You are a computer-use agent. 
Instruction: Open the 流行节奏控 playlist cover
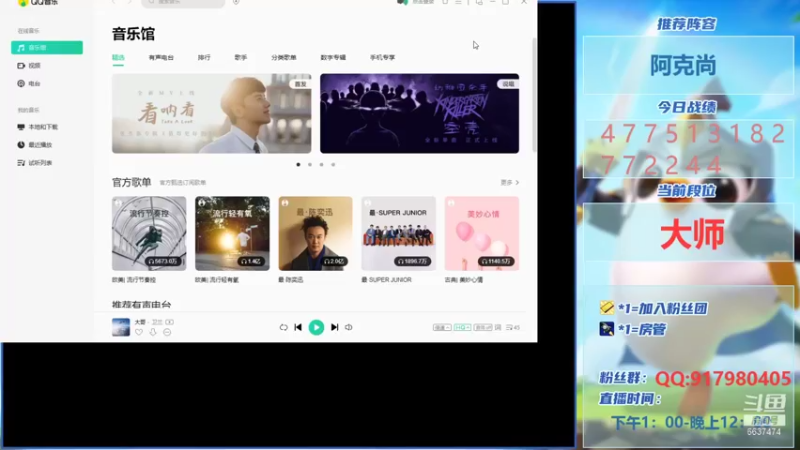point(149,234)
